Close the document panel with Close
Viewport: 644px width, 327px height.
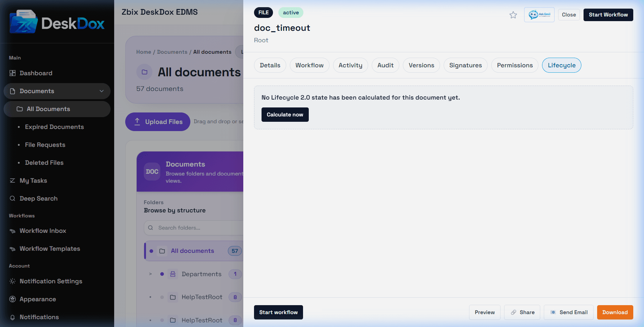pyautogui.click(x=569, y=15)
